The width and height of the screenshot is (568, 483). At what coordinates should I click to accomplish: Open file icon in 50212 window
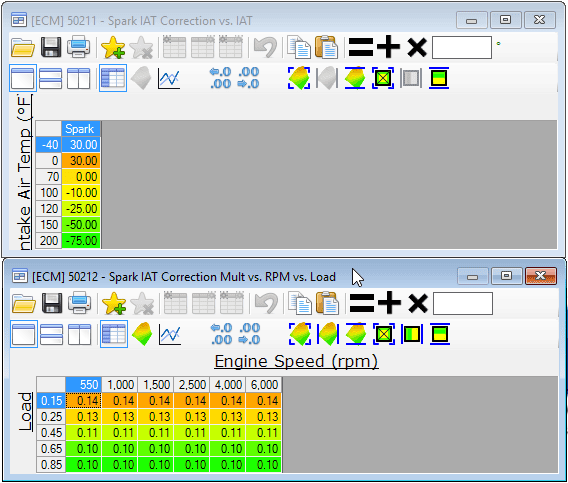(24, 304)
